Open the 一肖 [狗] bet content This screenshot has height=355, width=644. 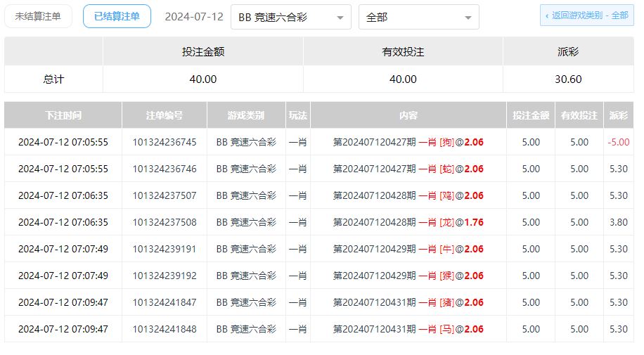[408, 142]
